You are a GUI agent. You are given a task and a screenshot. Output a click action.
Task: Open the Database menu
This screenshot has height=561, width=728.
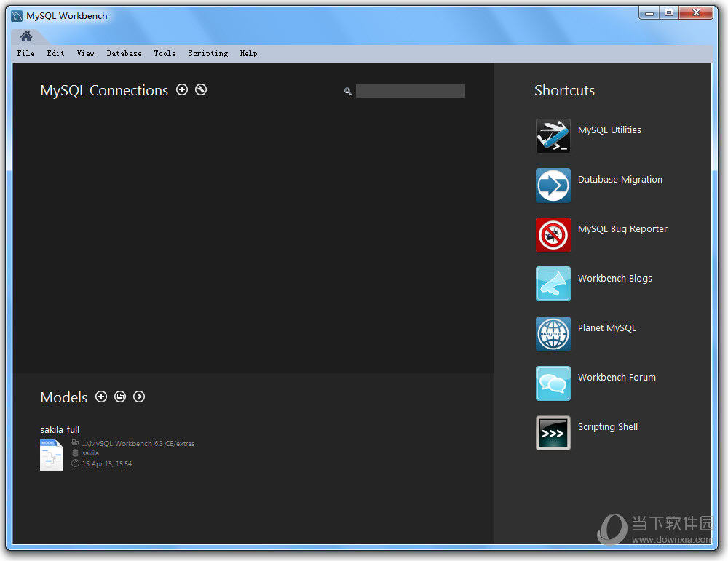pyautogui.click(x=124, y=53)
